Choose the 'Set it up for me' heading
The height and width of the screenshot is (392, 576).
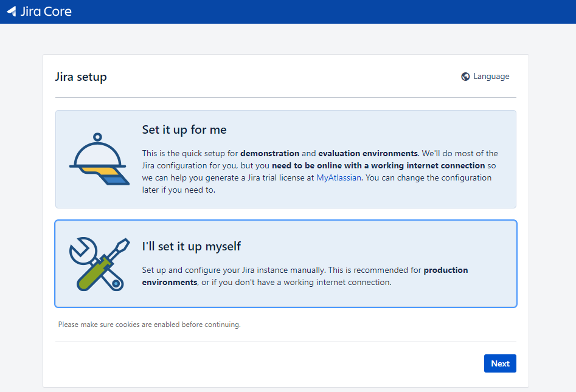coord(184,129)
